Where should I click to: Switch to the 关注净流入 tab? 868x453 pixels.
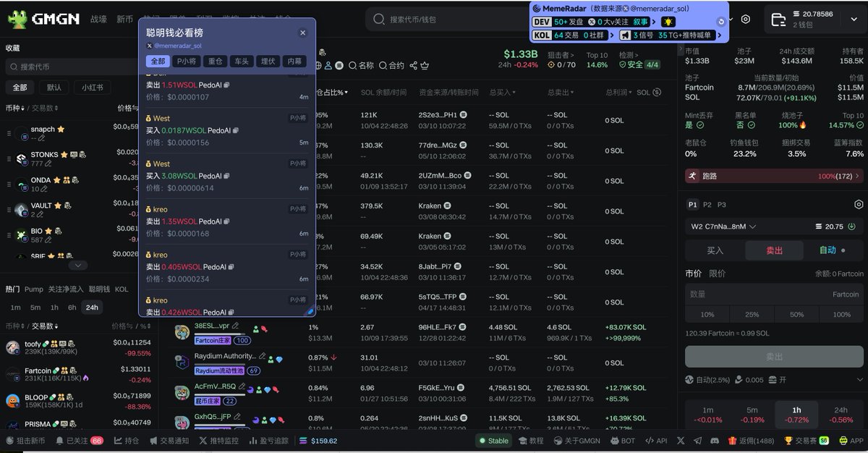(x=67, y=289)
